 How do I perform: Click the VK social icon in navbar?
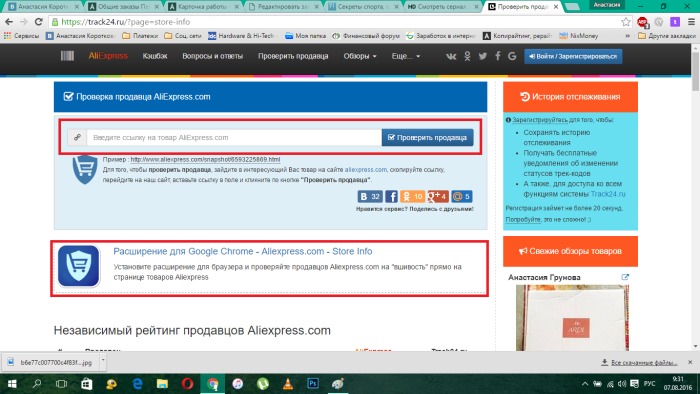pyautogui.click(x=451, y=56)
